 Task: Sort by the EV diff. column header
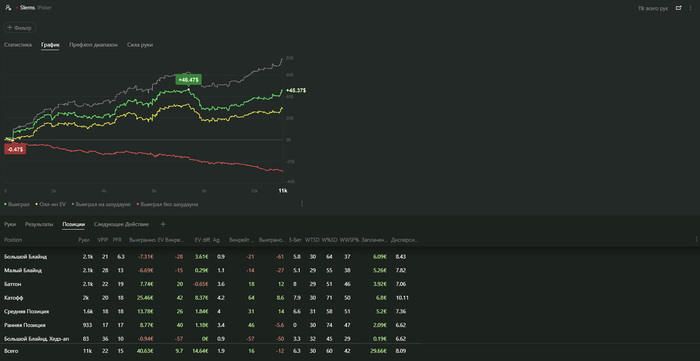[203, 240]
